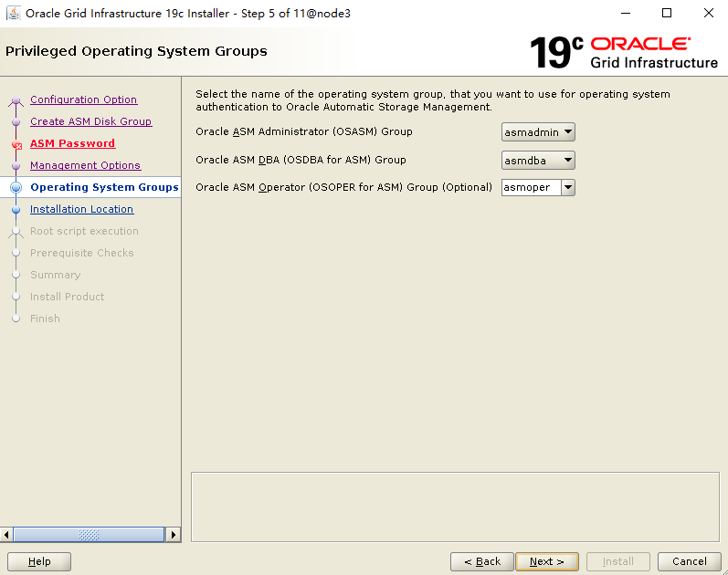The width and height of the screenshot is (728, 575).
Task: Close the installer window
Action: click(709, 13)
